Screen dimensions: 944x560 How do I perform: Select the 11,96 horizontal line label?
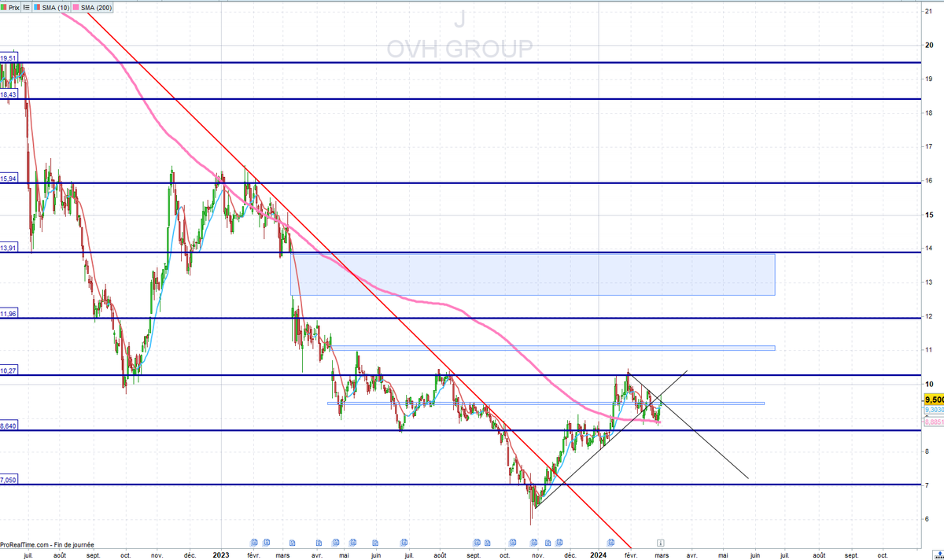9,314
